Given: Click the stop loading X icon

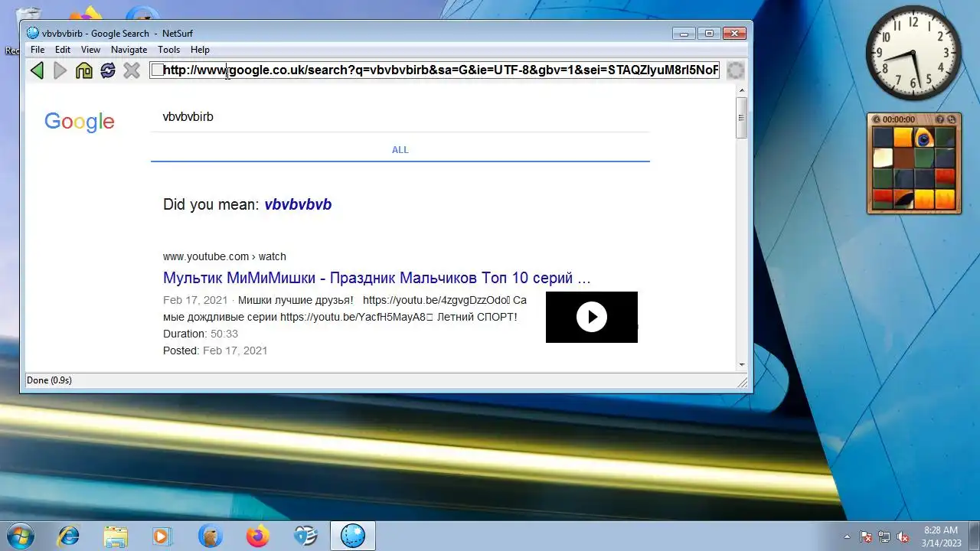Looking at the screenshot, I should click(132, 70).
